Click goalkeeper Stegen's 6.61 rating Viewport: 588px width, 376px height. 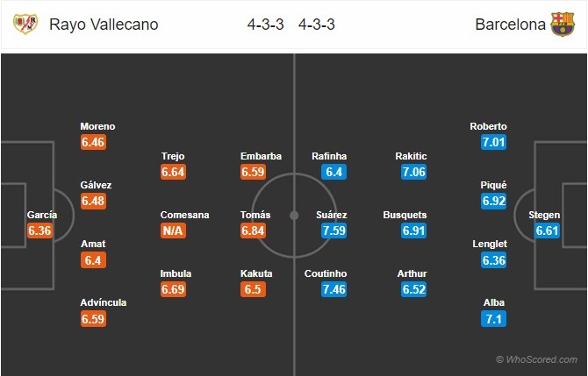tap(549, 231)
